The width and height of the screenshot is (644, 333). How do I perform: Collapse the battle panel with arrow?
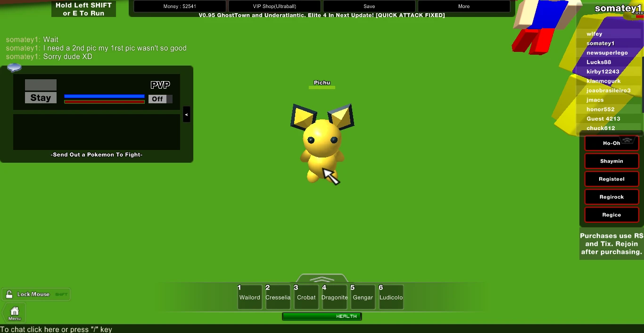pos(187,114)
